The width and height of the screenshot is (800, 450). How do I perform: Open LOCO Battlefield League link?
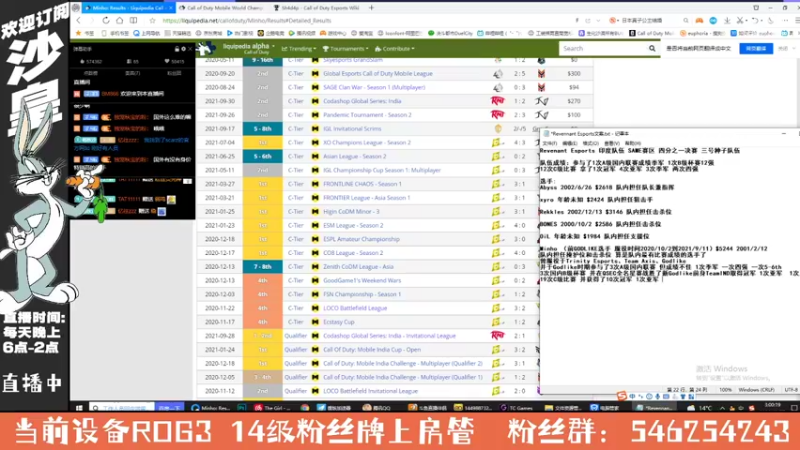coord(355,308)
